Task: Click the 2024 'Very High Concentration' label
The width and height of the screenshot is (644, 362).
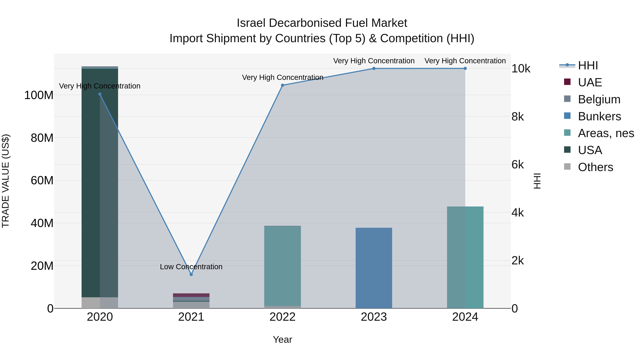Action: pos(465,61)
